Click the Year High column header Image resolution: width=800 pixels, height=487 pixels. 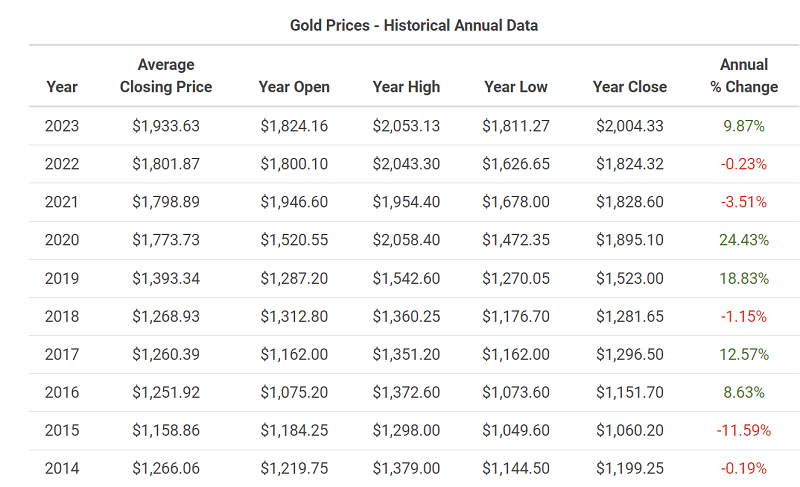coord(406,87)
